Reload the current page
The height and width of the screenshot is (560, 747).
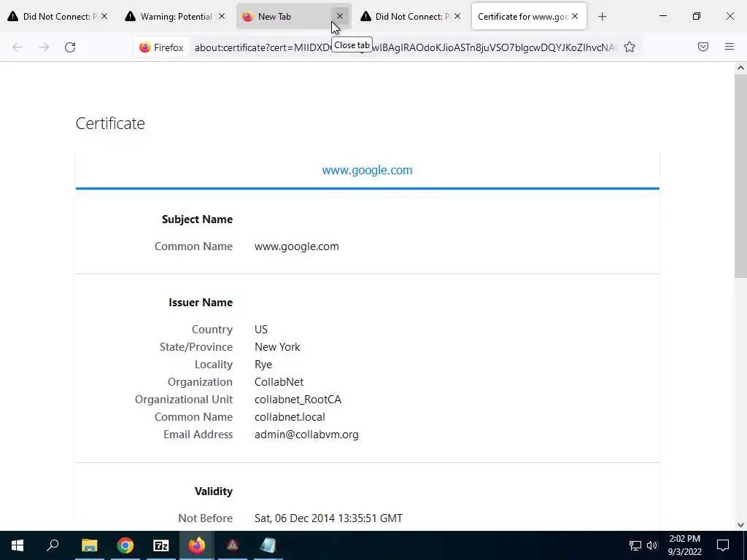coord(70,47)
